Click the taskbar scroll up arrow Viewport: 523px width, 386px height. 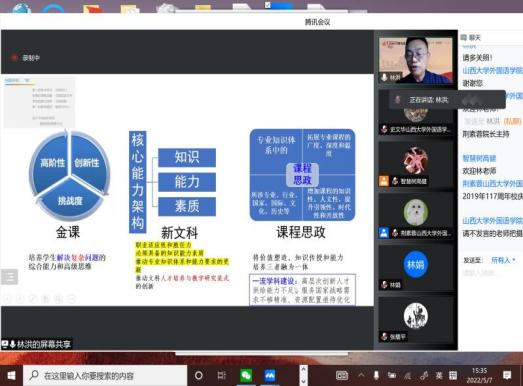point(303,369)
